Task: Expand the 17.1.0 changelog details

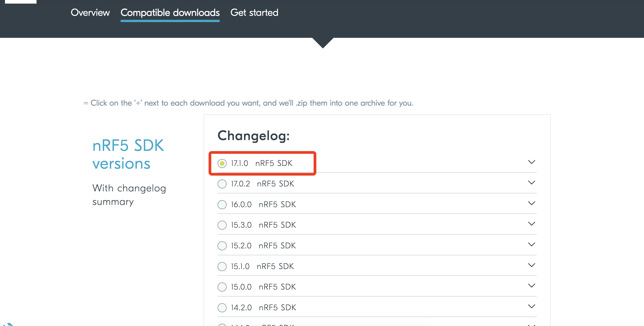Action: click(532, 162)
